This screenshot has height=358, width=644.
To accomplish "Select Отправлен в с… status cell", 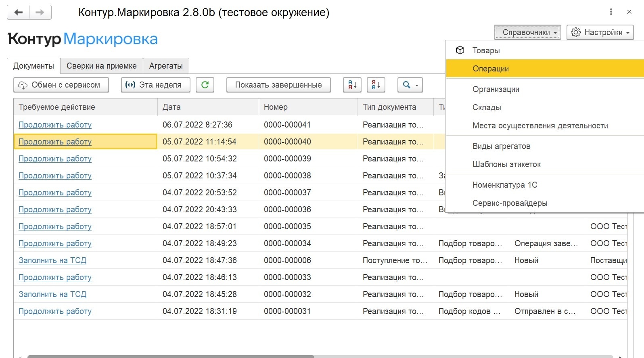I will (547, 311).
